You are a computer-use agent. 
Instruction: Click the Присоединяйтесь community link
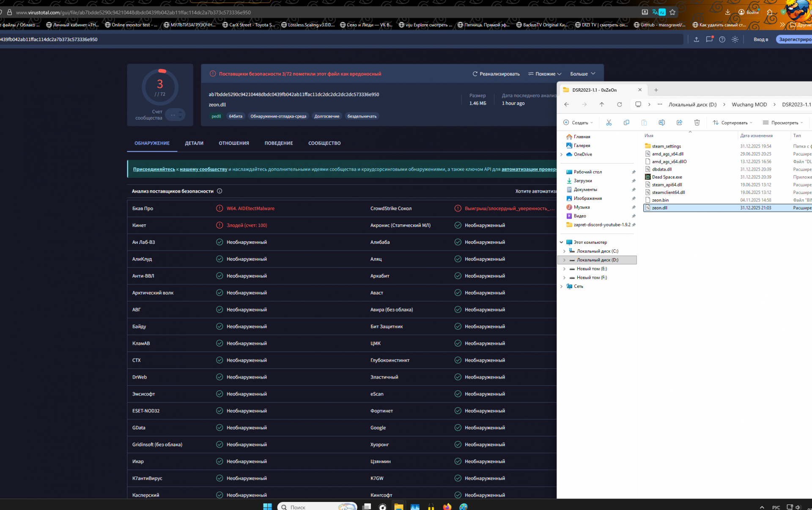154,169
